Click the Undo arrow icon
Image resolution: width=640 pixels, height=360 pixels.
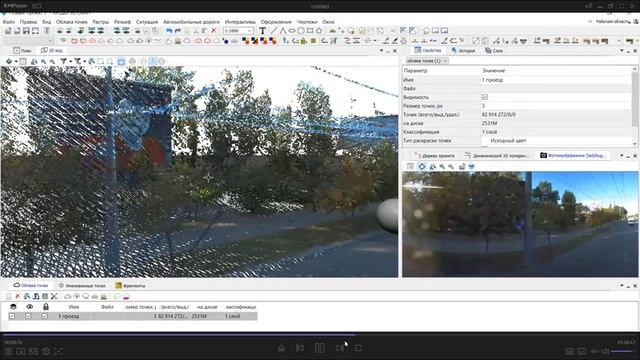point(169,31)
